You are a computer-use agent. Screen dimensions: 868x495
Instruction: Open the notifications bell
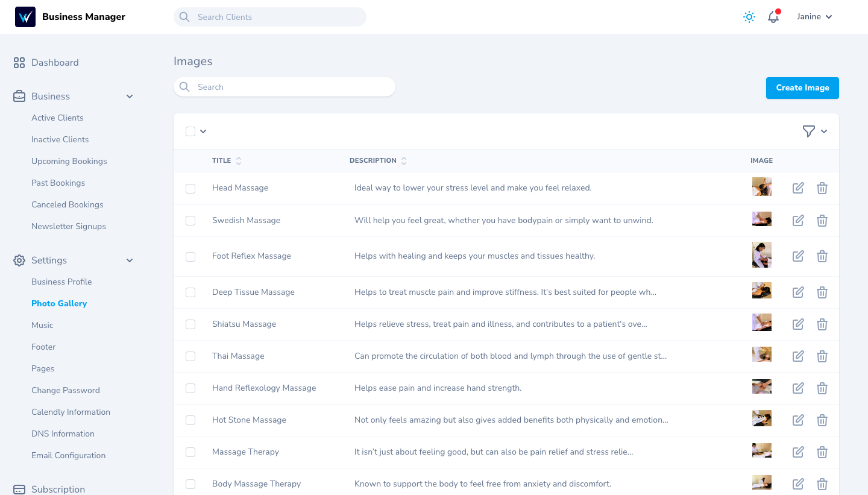773,17
